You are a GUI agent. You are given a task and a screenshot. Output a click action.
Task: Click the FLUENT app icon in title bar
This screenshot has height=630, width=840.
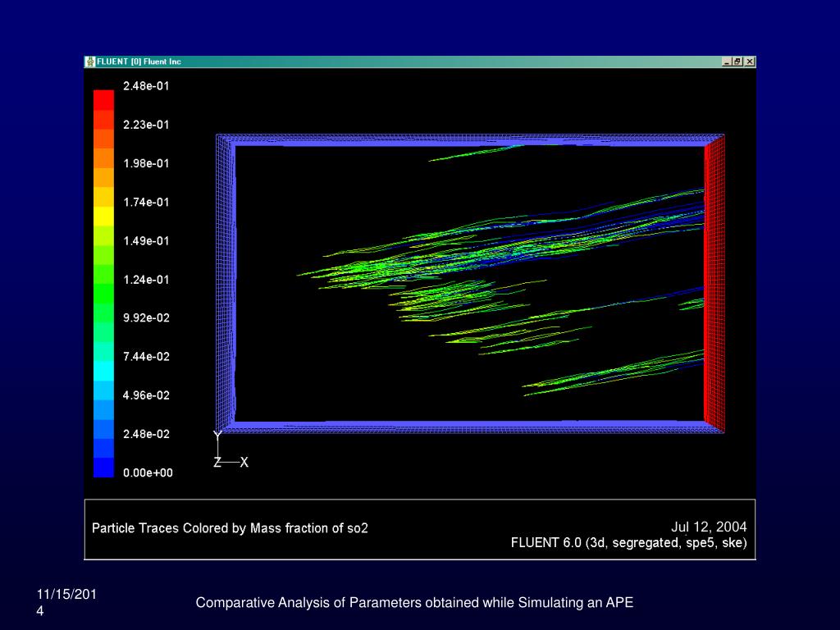tap(90, 62)
